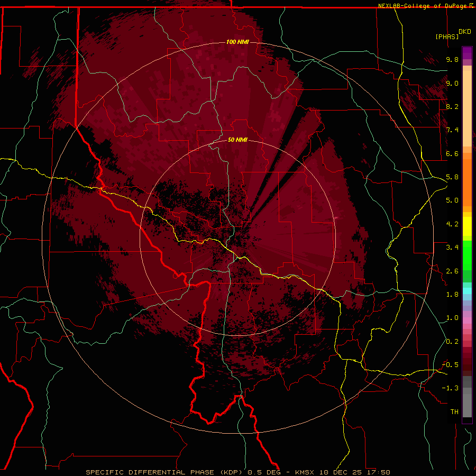Click the '6.6' scale value

click(452, 153)
